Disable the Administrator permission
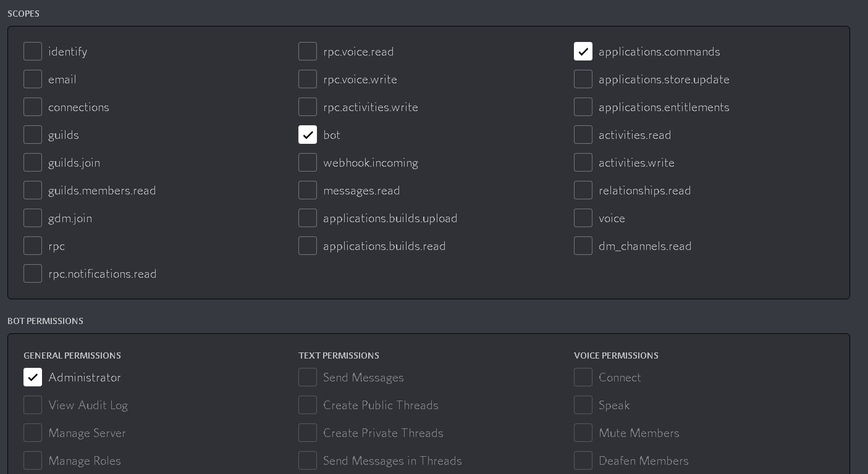Viewport: 868px width, 474px height. click(33, 377)
